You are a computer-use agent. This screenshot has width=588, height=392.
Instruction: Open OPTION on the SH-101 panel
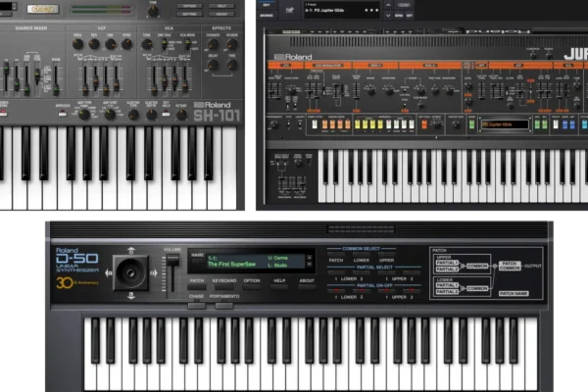coord(190,6)
